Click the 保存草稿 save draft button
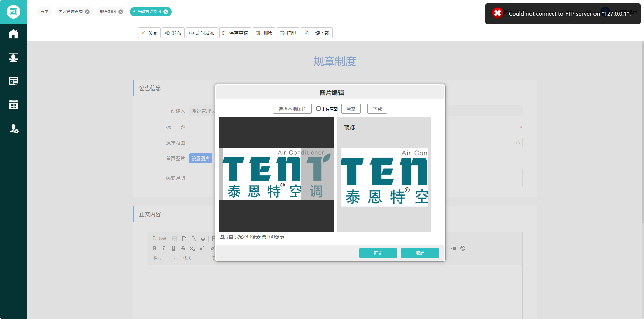644x319 pixels. 235,33
